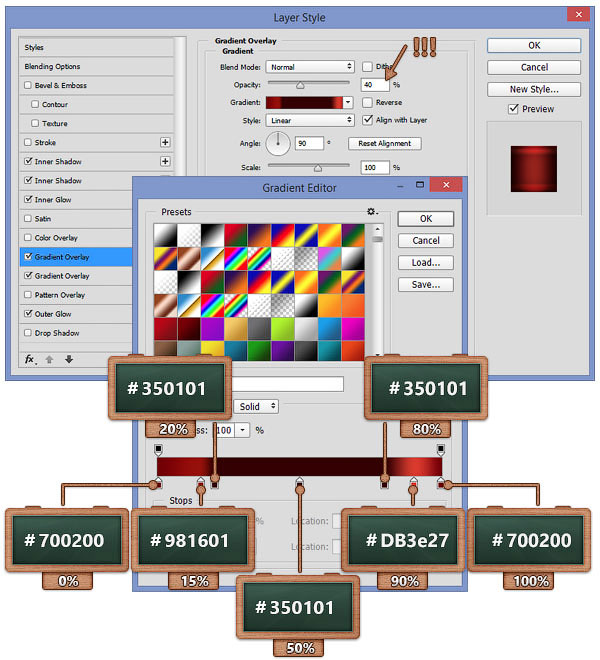Choose the magenta gradient preset

(x=353, y=329)
